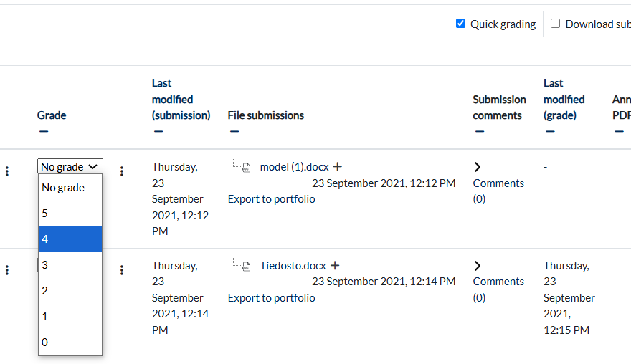
Task: Tick the Download submissions checkbox
Action: click(555, 24)
